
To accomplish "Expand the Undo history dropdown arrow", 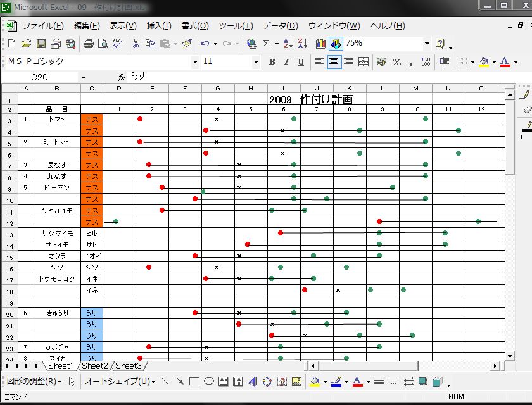I will (x=215, y=44).
